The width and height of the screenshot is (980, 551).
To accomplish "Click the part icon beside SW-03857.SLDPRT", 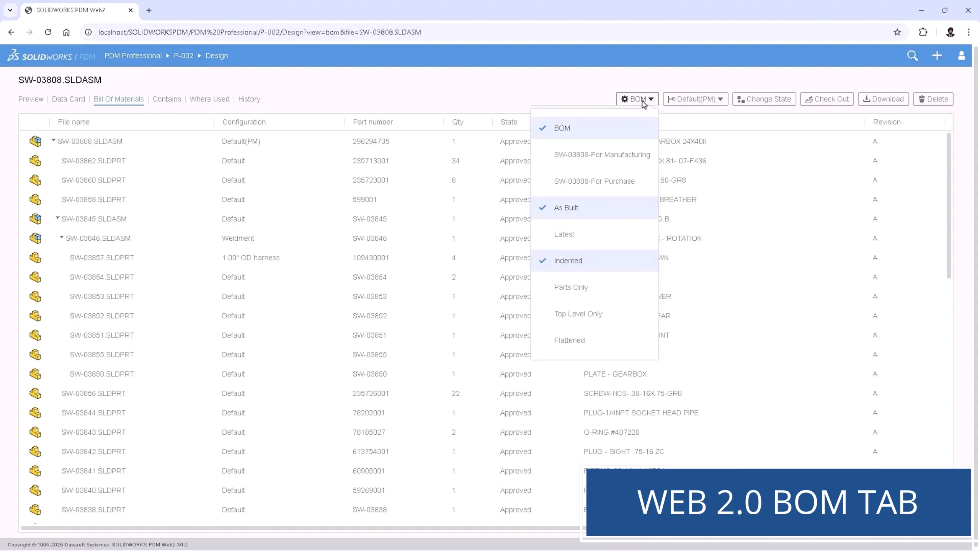I will click(35, 258).
